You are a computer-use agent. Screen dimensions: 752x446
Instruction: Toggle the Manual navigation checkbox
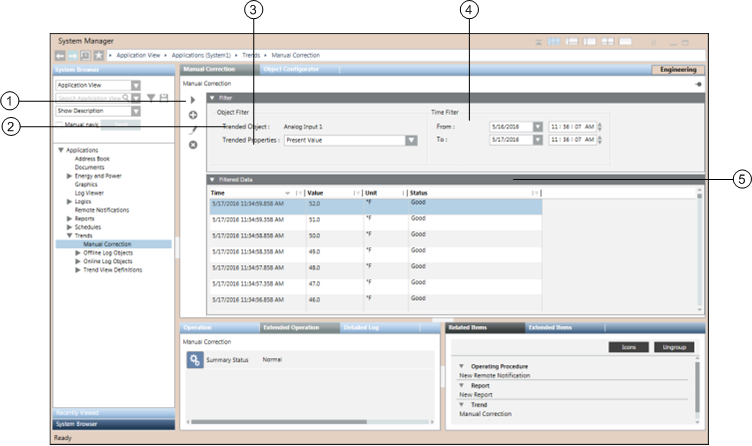tap(59, 125)
